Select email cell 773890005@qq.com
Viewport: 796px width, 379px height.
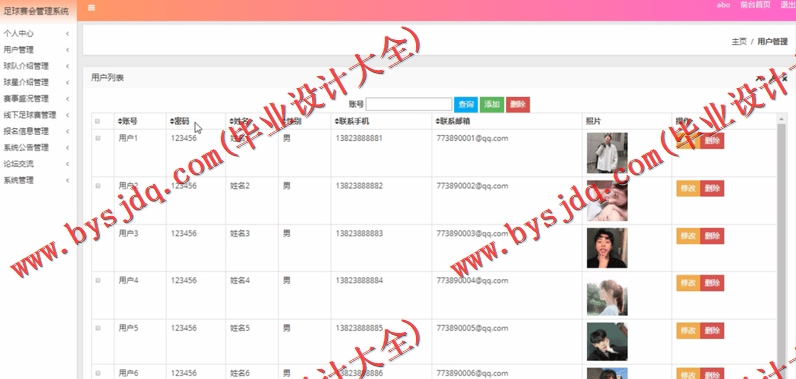pyautogui.click(x=472, y=328)
